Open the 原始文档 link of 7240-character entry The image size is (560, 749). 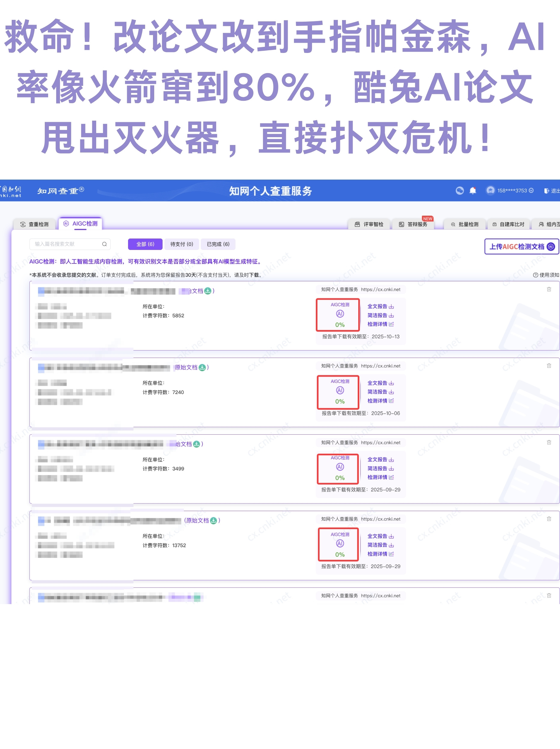pyautogui.click(x=186, y=367)
